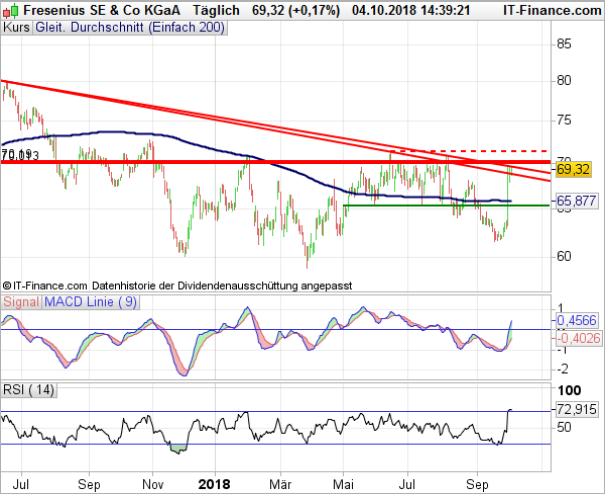Click the 0,4566 MACD value tag
605x494 pixels.
pyautogui.click(x=576, y=320)
